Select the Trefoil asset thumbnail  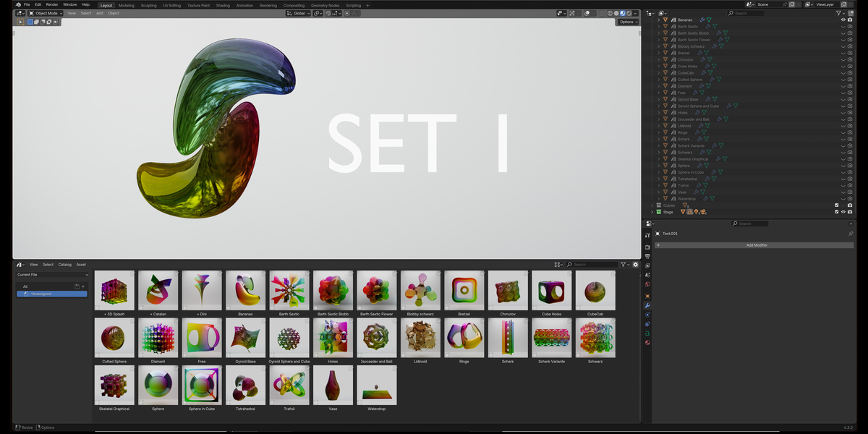pos(289,385)
